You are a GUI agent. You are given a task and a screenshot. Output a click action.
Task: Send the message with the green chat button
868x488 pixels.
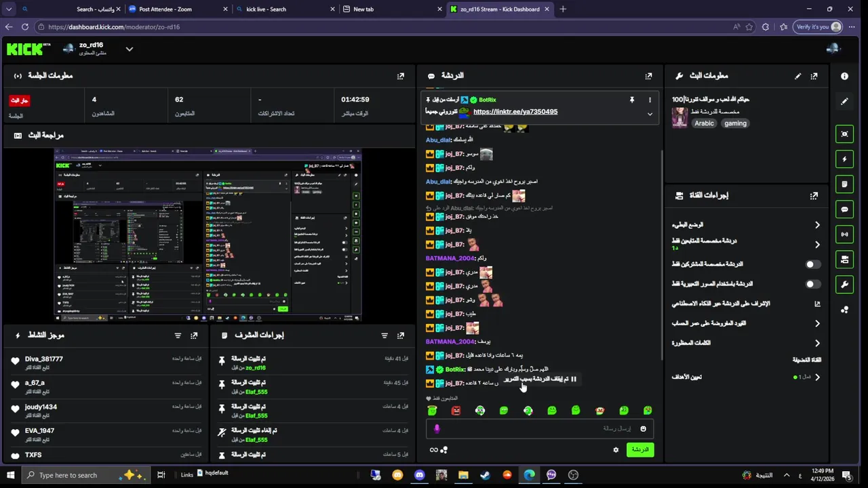[640, 449]
